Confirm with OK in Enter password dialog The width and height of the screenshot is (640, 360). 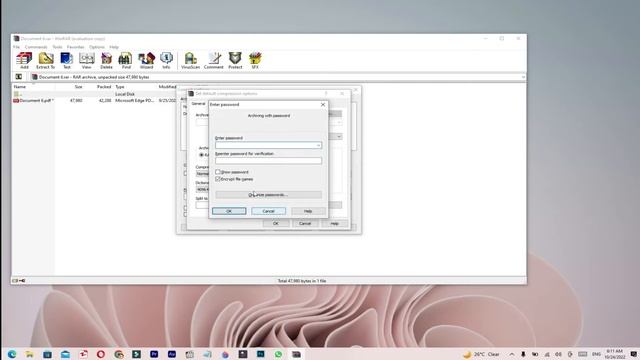click(229, 211)
